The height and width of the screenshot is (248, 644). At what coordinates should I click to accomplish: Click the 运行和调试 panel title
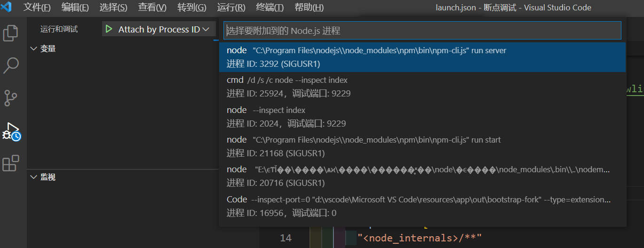pyautogui.click(x=59, y=29)
